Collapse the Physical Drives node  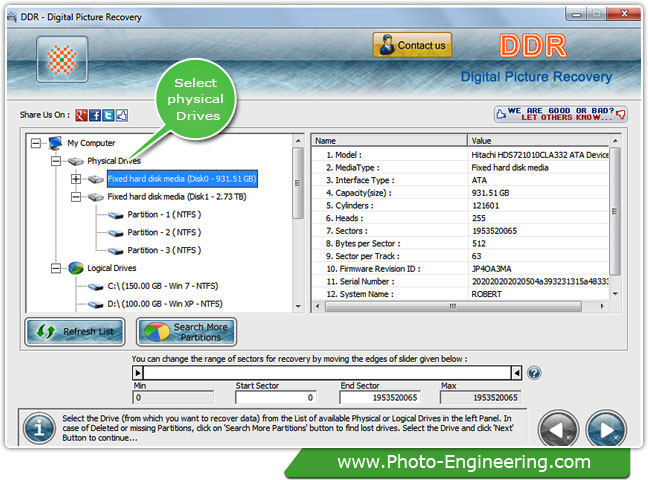[x=56, y=161]
